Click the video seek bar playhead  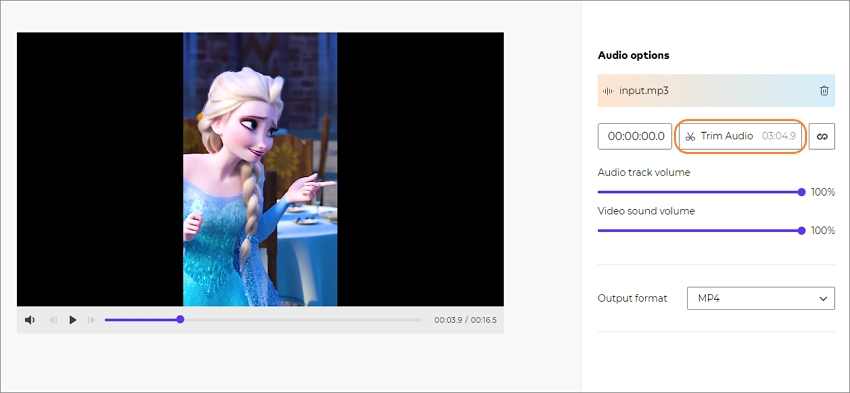181,320
